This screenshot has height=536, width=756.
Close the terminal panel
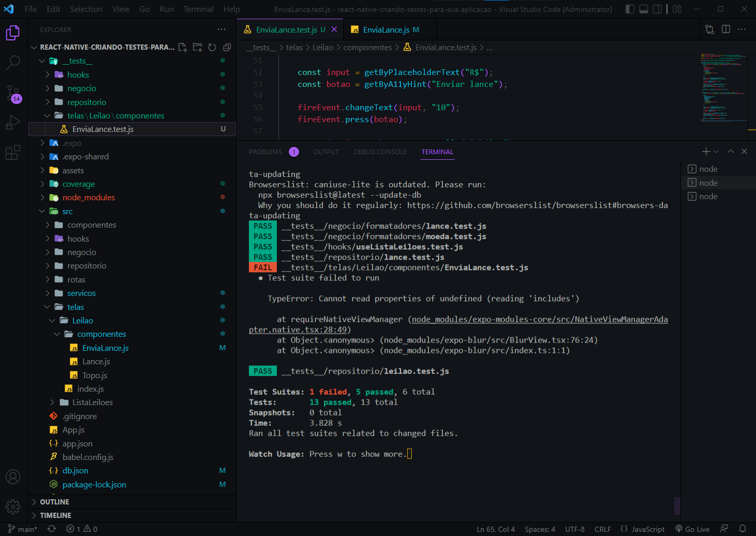point(744,152)
